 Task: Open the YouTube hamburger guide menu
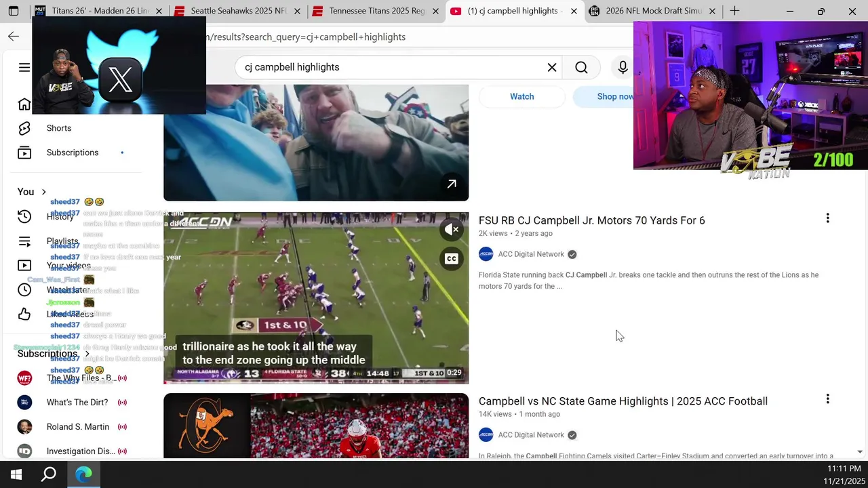(x=24, y=67)
